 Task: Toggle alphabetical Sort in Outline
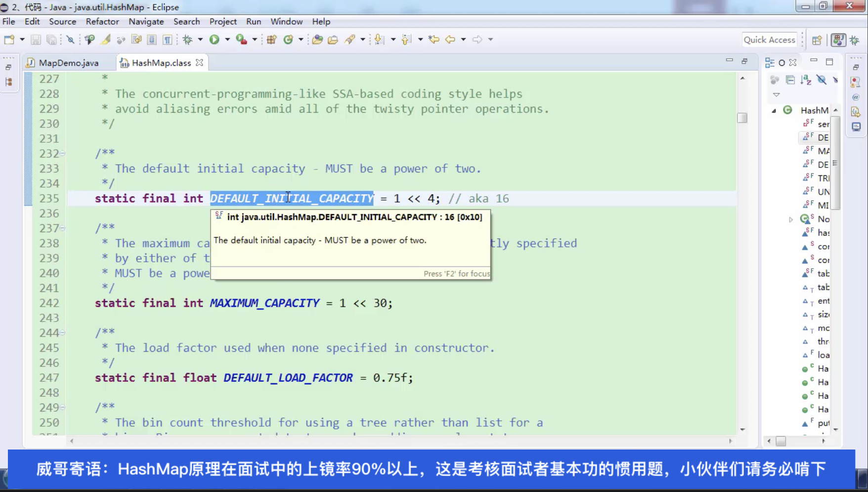(806, 80)
